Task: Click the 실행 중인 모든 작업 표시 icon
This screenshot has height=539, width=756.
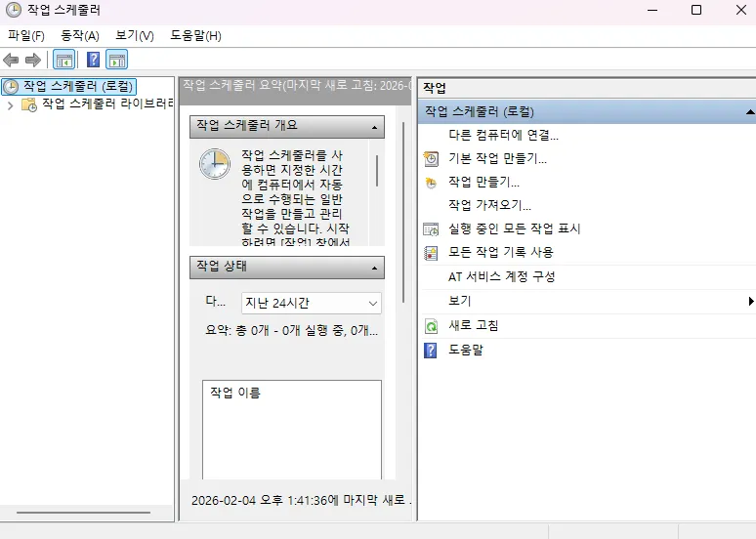Action: [431, 229]
